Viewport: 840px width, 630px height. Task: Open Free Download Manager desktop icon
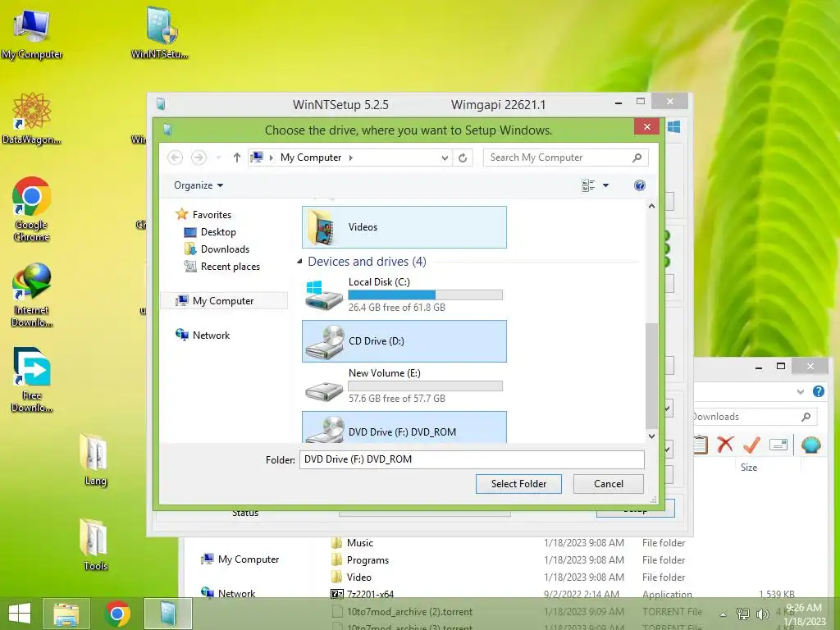click(32, 381)
